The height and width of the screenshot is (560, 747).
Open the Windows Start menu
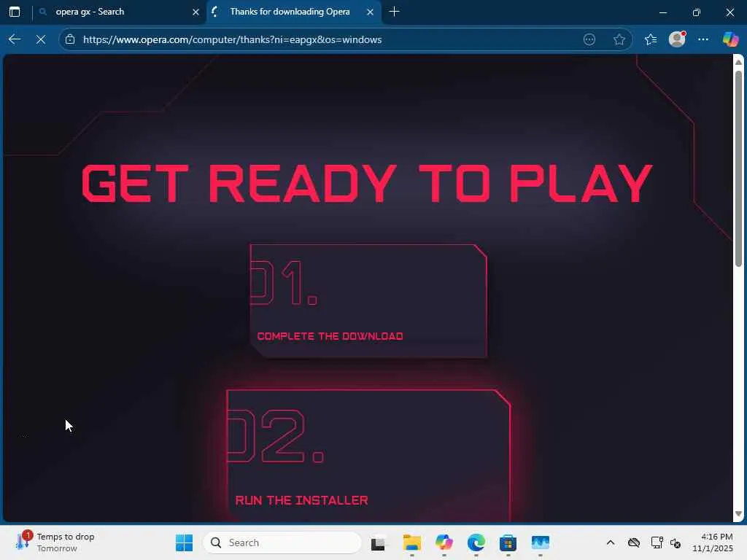click(184, 542)
